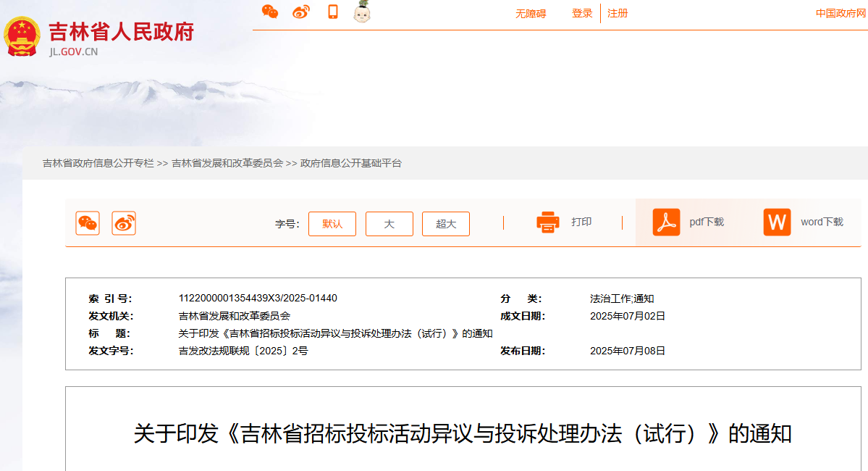The image size is (868, 471).
Task: Click the 发文字号 label
Action: (111, 351)
